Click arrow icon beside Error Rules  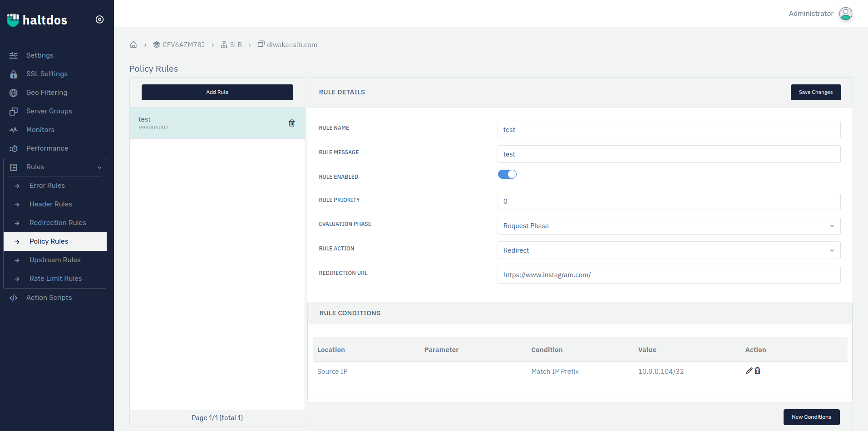pos(17,186)
